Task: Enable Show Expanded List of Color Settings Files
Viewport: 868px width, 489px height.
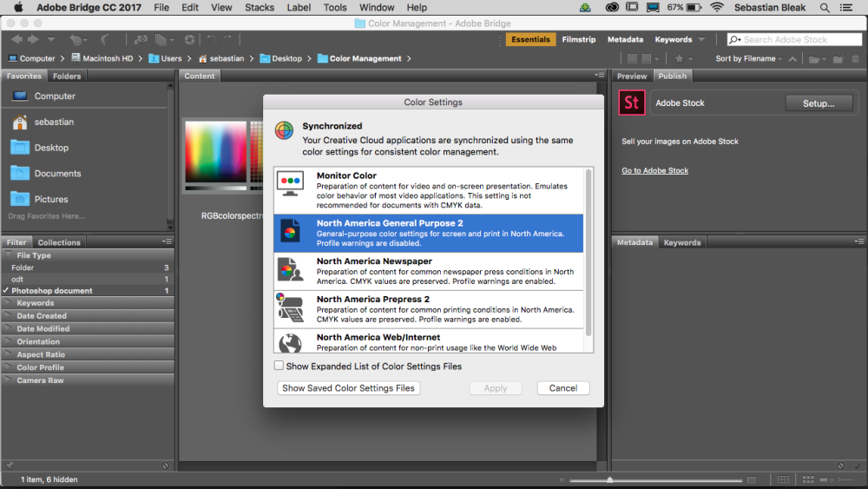Action: pyautogui.click(x=279, y=366)
